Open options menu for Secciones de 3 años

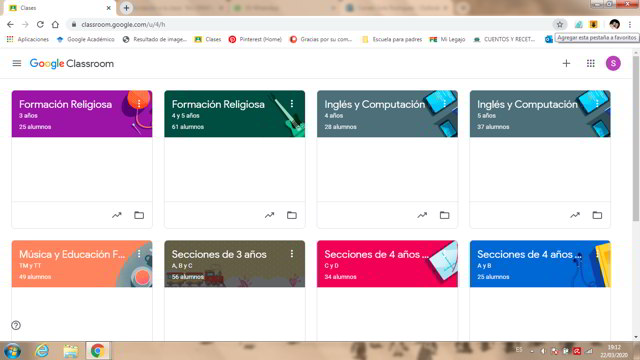click(292, 254)
